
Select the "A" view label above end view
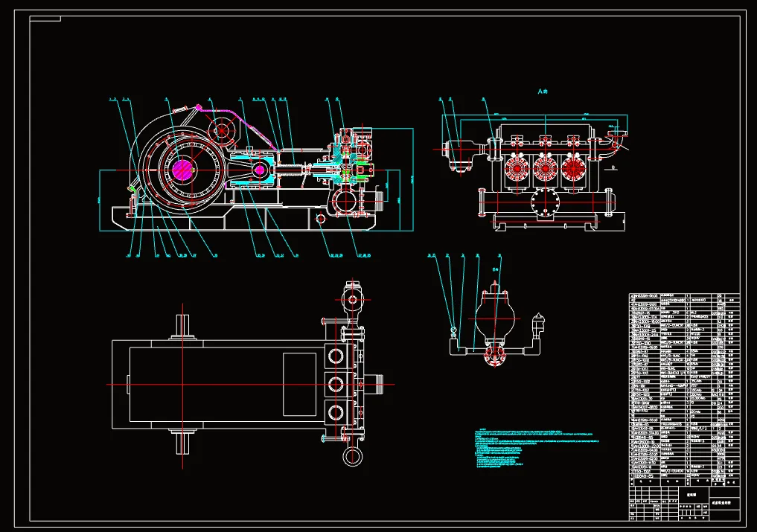543,92
